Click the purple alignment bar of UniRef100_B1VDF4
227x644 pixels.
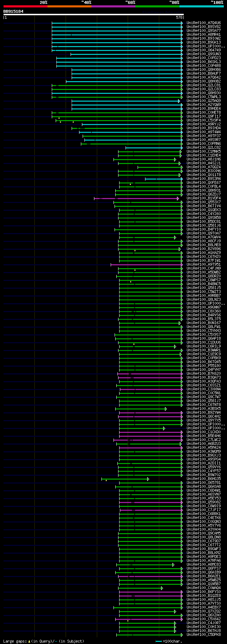pyautogui.click(x=137, y=198)
